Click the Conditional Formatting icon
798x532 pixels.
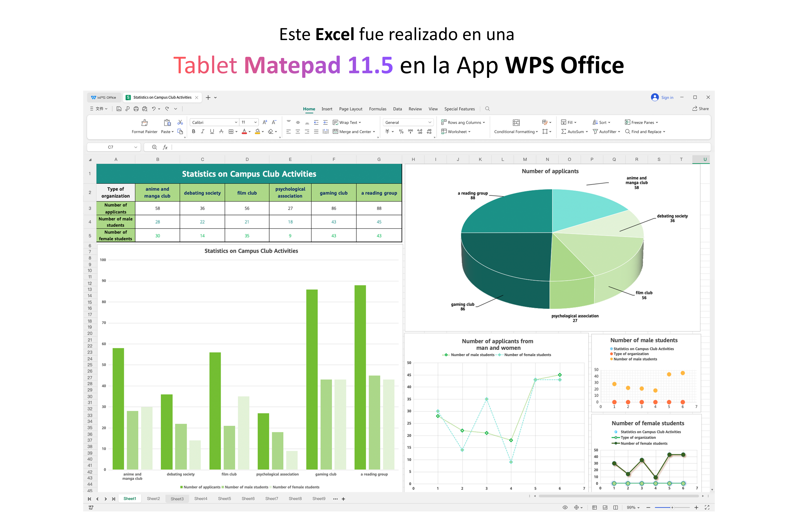516,123
